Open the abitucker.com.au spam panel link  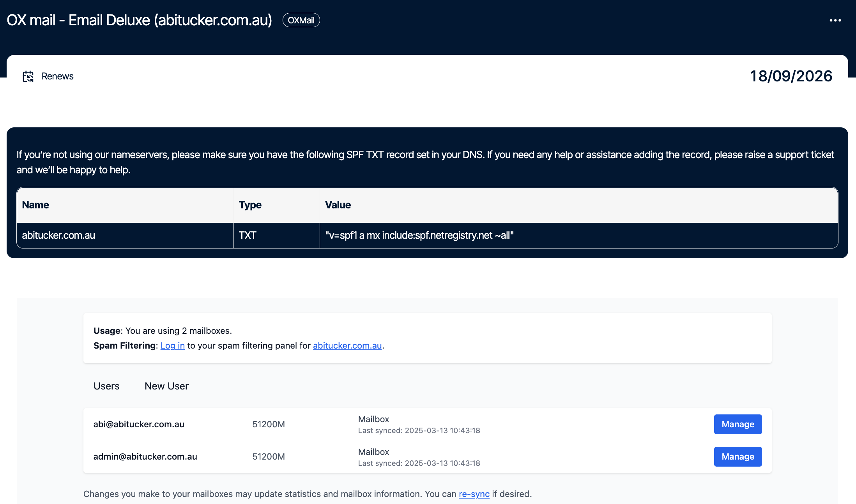[347, 345]
